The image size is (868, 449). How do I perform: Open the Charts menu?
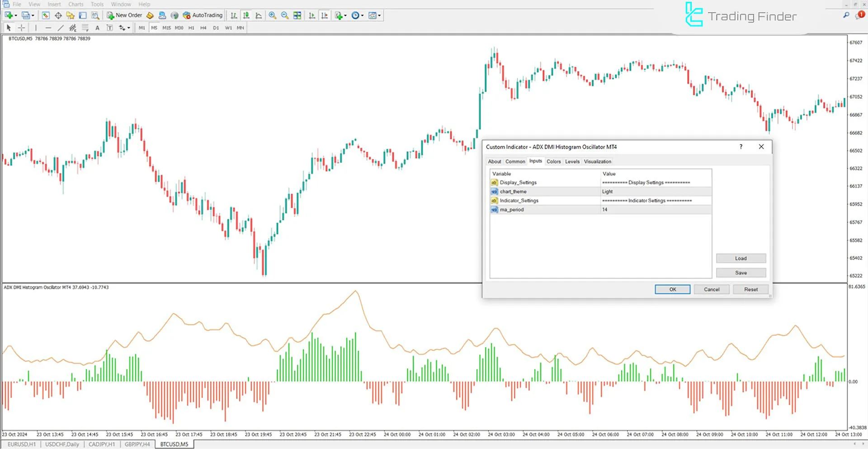[75, 4]
